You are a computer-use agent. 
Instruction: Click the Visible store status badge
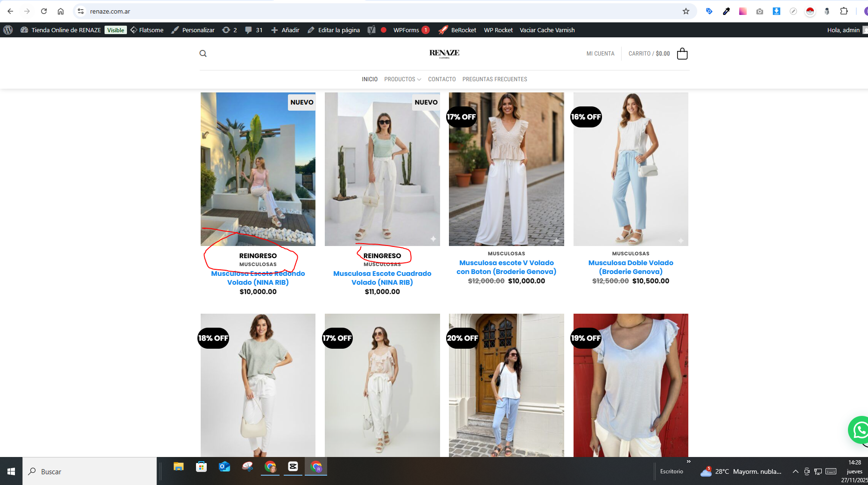click(x=115, y=30)
